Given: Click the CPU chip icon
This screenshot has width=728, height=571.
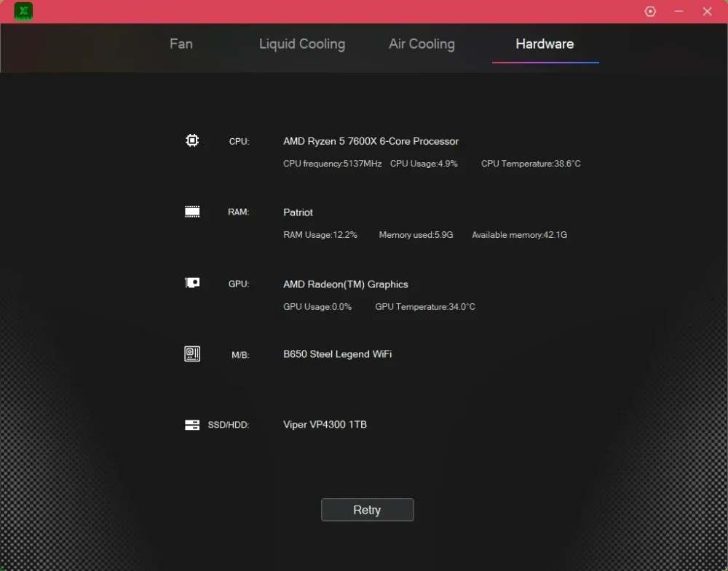Looking at the screenshot, I should point(192,140).
